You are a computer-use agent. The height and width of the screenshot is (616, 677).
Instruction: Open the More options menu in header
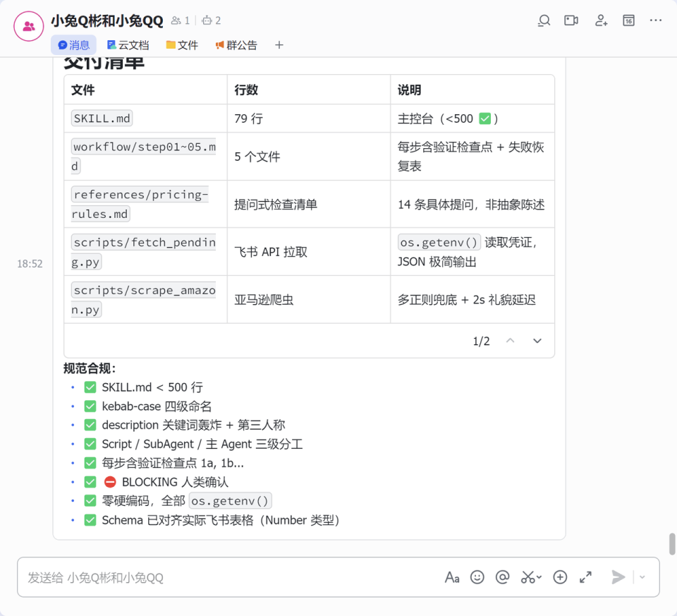coord(656,21)
